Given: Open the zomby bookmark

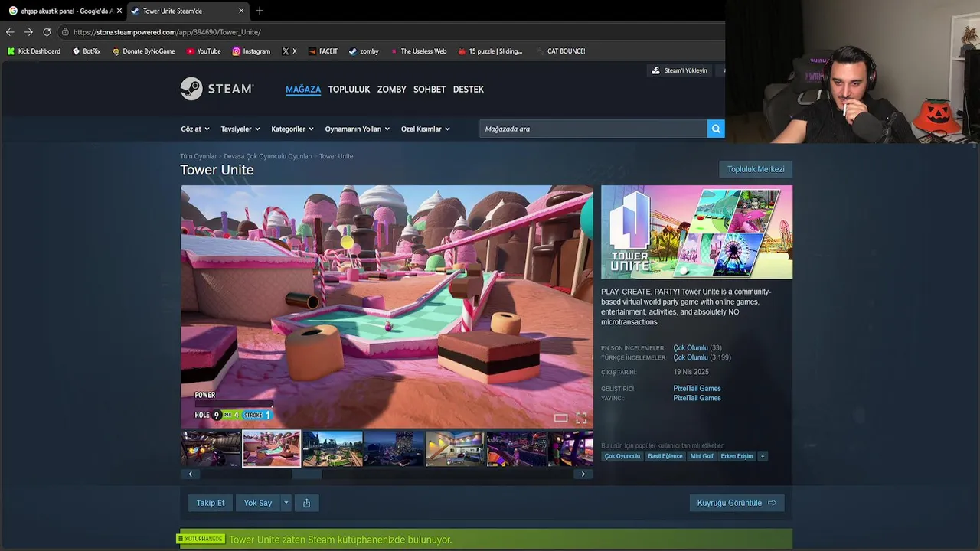Looking at the screenshot, I should [x=364, y=51].
